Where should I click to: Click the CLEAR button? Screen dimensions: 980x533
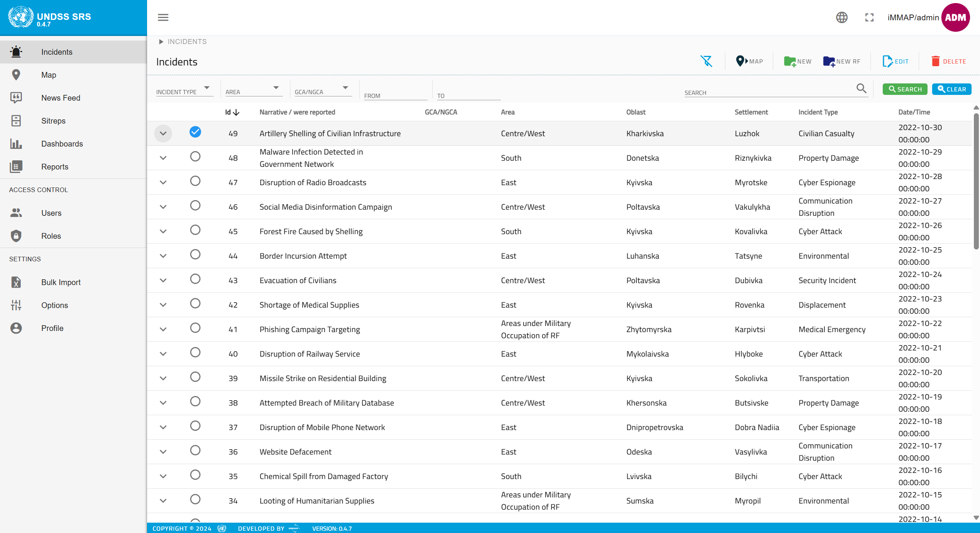(951, 89)
